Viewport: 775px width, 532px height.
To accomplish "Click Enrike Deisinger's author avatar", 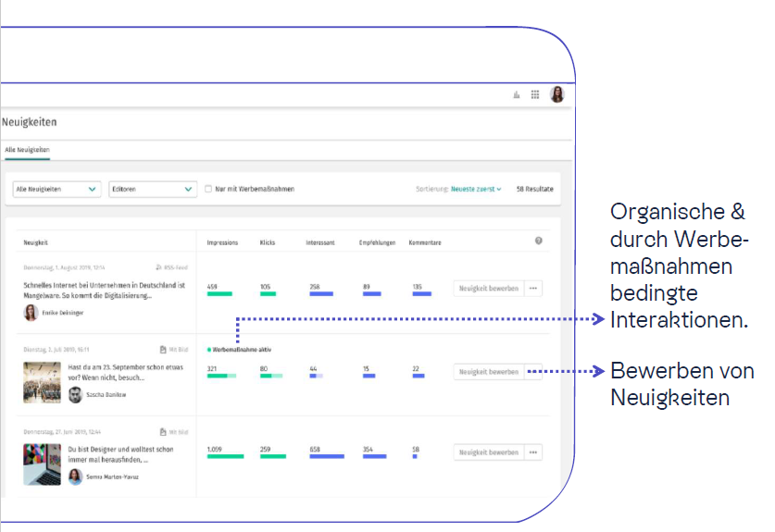I will 31,313.
